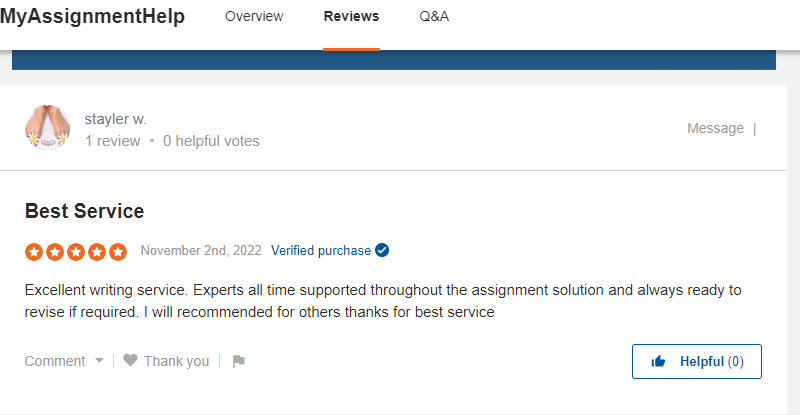Click the flag report icon
The image size is (800, 415).
[x=238, y=361]
